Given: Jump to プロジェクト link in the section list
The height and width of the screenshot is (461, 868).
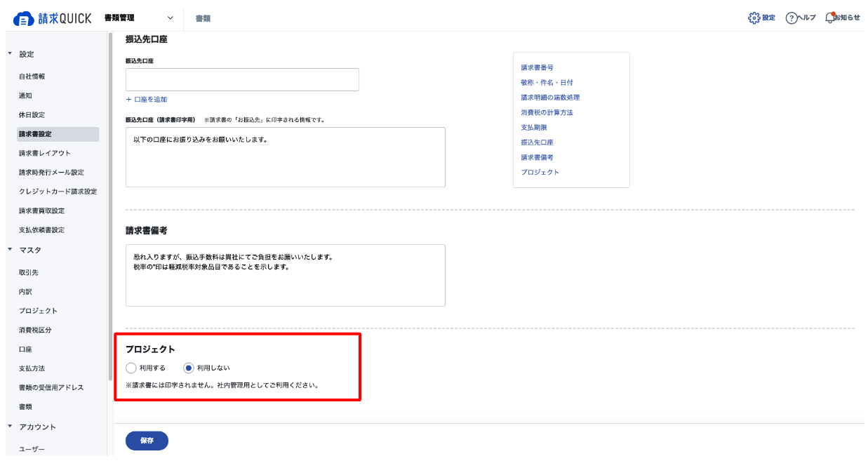Looking at the screenshot, I should 540,172.
